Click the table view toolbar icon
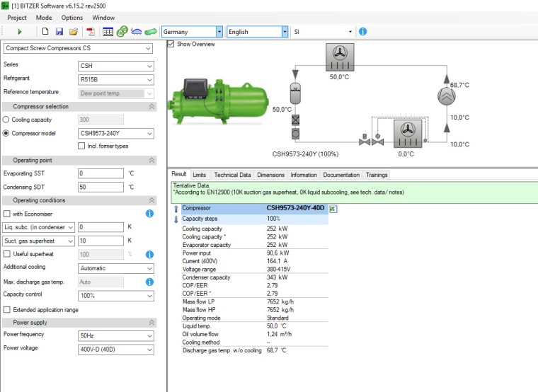538x392 pixels. point(108,32)
